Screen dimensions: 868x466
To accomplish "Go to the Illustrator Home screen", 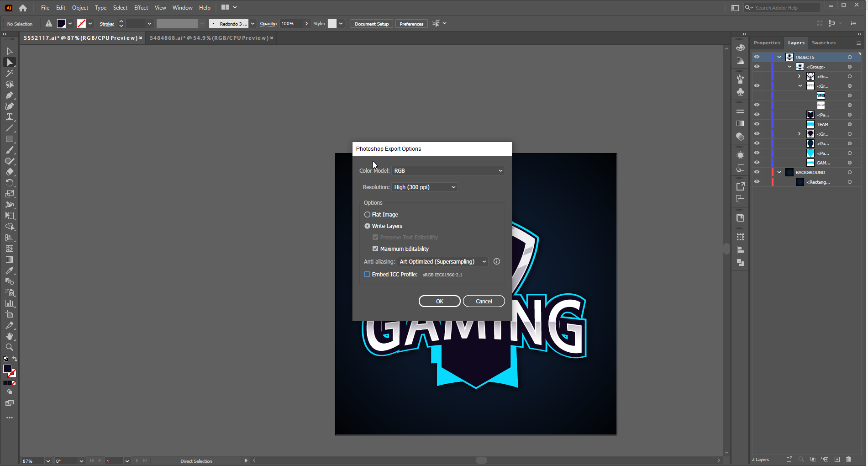I will point(23,8).
